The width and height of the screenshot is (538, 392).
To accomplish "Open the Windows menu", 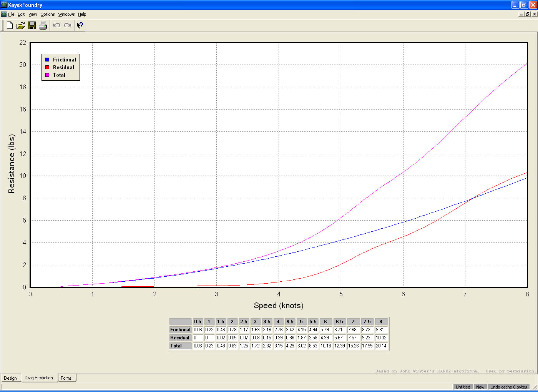I will pos(66,14).
